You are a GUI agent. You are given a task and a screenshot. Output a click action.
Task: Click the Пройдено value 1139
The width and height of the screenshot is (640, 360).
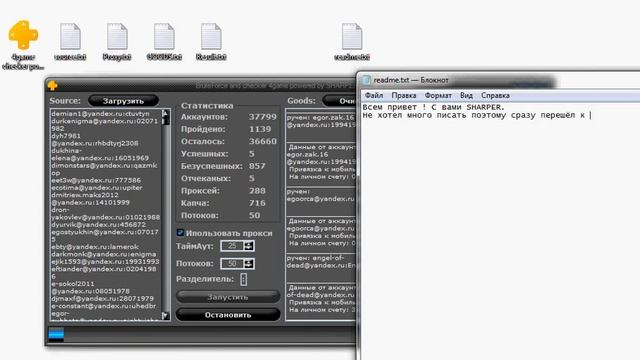click(x=260, y=129)
